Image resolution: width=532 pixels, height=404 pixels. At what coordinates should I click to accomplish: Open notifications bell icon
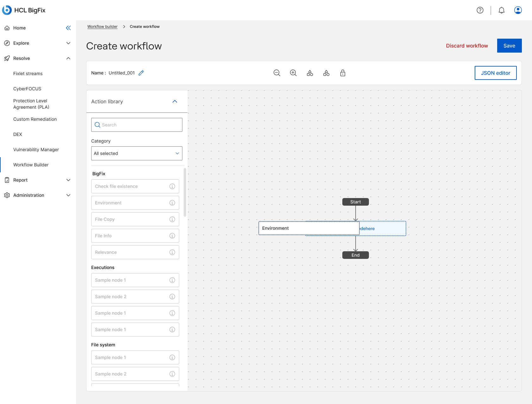[502, 10]
